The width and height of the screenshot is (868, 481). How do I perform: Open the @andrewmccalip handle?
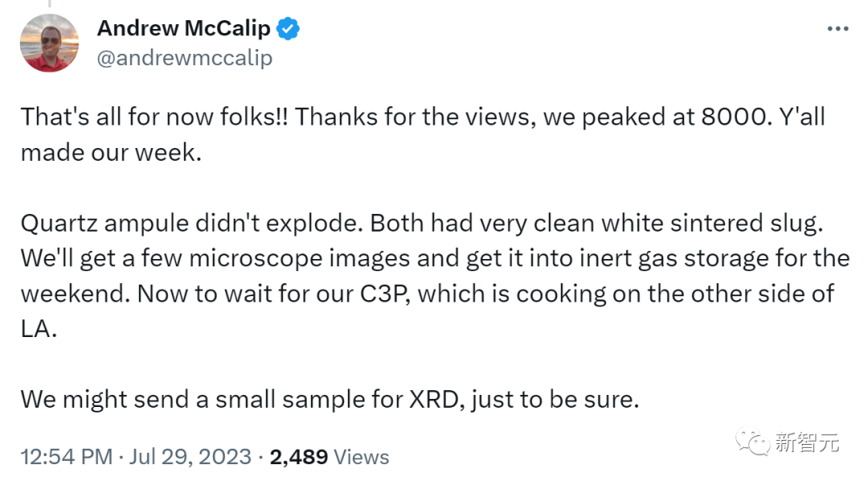(x=185, y=58)
